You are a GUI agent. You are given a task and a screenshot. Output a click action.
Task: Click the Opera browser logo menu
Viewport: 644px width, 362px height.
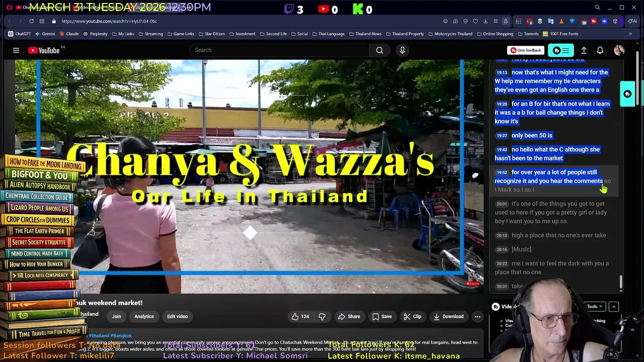[x=9, y=8]
